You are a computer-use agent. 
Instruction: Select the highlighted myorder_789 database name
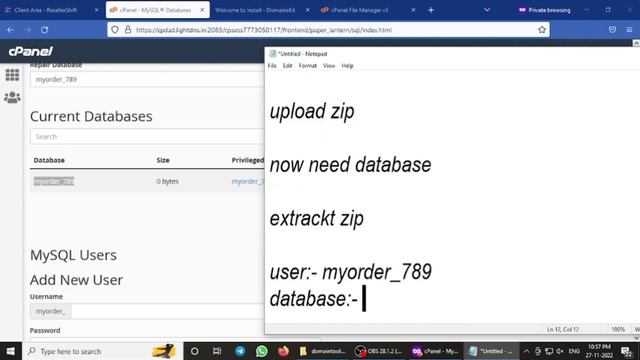coord(54,181)
